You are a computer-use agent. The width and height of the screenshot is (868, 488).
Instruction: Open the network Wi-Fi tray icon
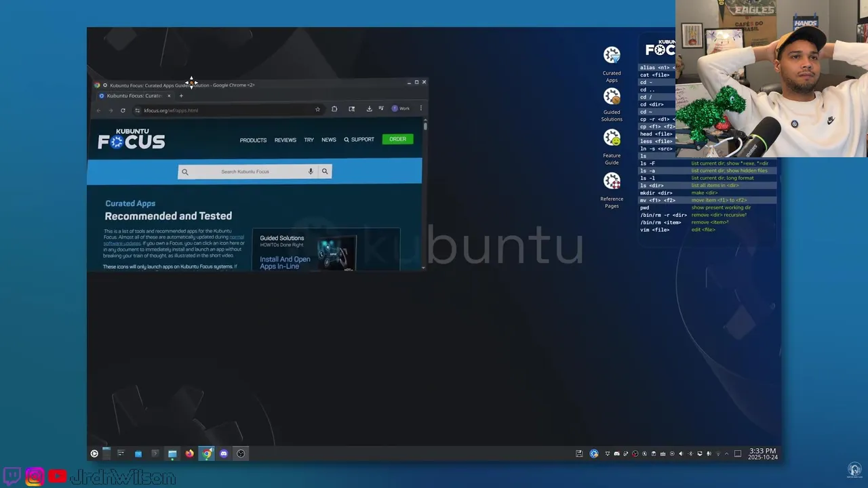[x=718, y=453]
